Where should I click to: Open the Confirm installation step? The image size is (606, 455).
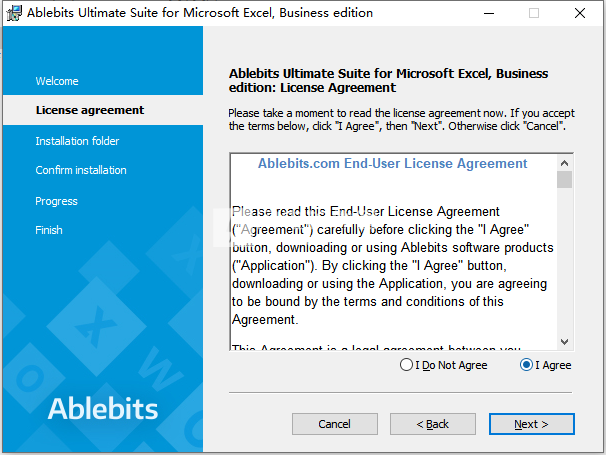click(x=81, y=170)
